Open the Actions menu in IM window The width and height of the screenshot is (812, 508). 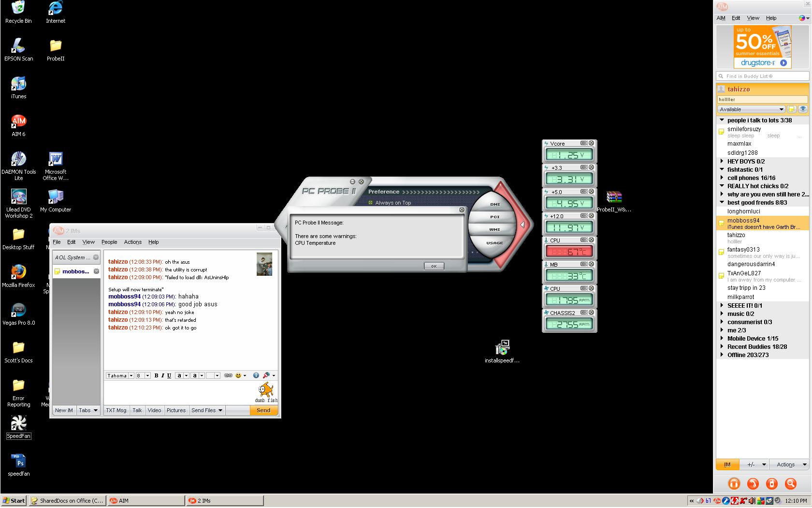[x=132, y=242]
